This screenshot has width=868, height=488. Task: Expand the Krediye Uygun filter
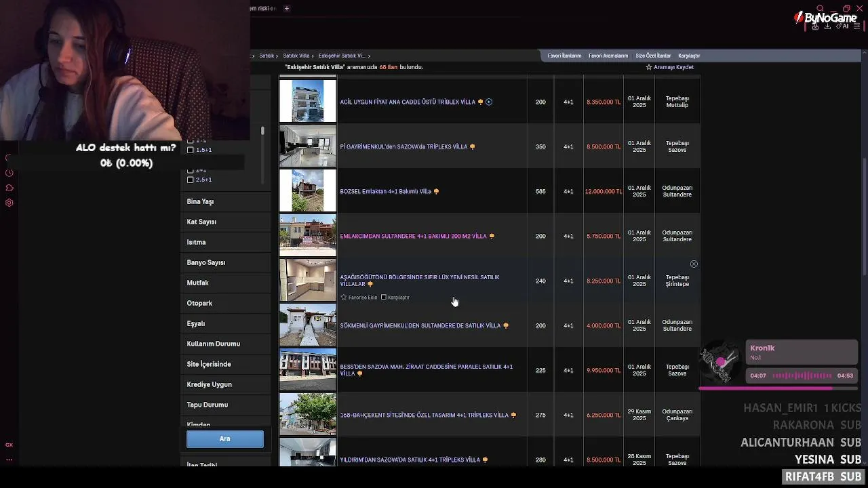[x=226, y=384]
